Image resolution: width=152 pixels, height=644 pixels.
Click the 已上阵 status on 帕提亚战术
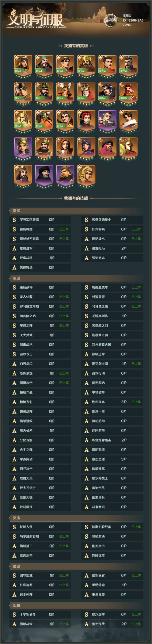tap(136, 287)
